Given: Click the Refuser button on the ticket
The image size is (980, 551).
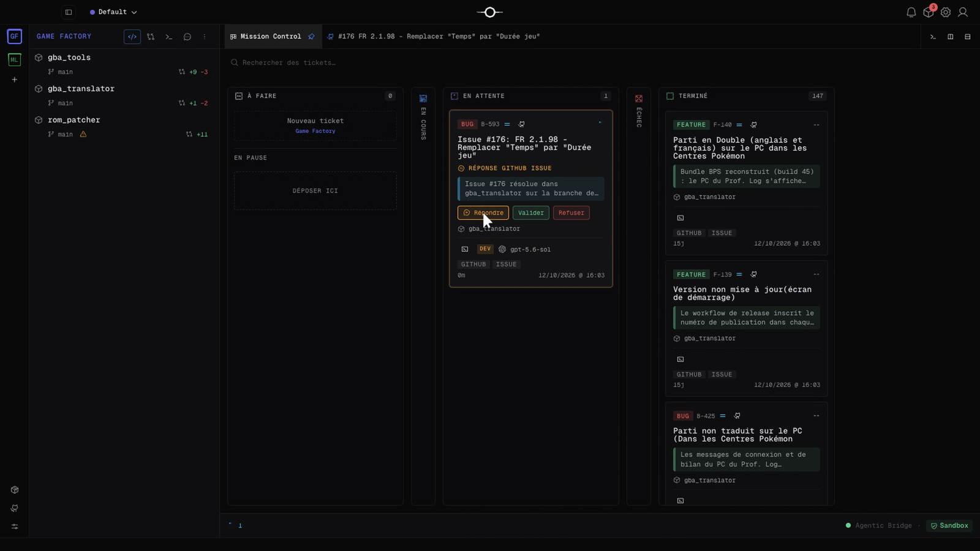Looking at the screenshot, I should tap(571, 213).
